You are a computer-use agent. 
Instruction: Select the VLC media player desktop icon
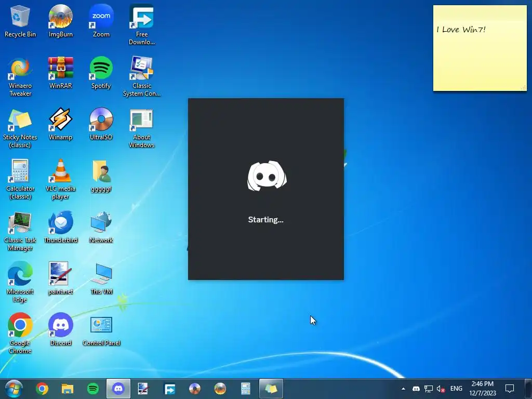pyautogui.click(x=60, y=180)
